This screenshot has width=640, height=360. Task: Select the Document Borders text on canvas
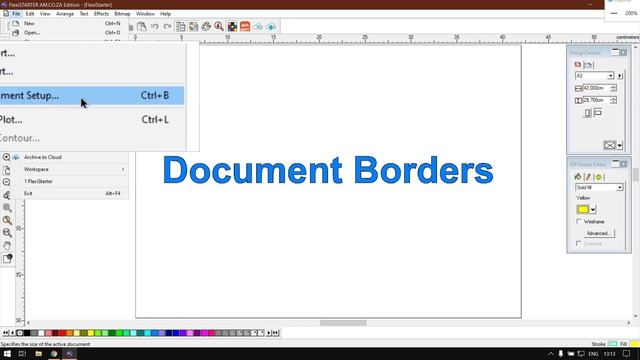tap(328, 170)
